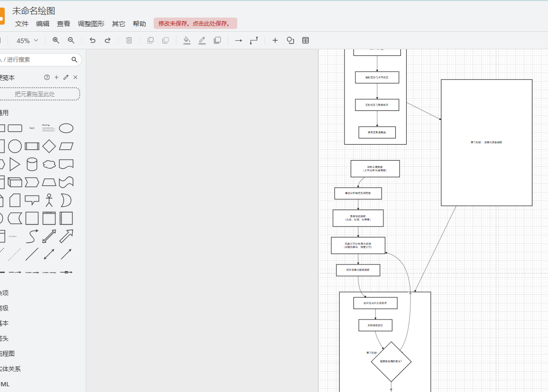Open the 查看 menu

click(x=64, y=24)
